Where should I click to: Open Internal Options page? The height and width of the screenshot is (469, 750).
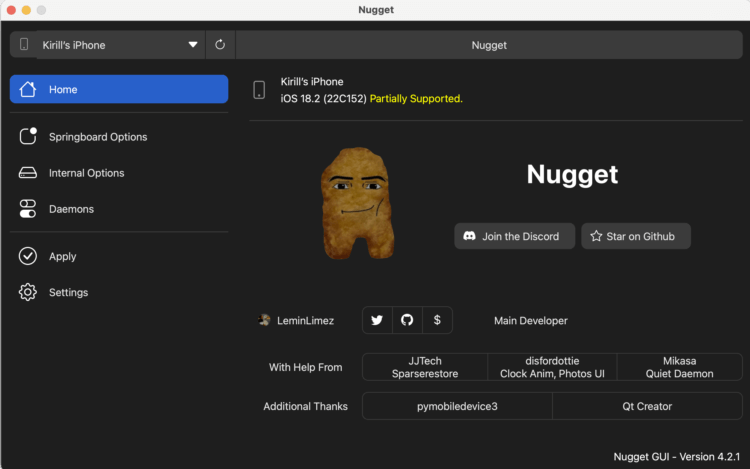(x=119, y=173)
